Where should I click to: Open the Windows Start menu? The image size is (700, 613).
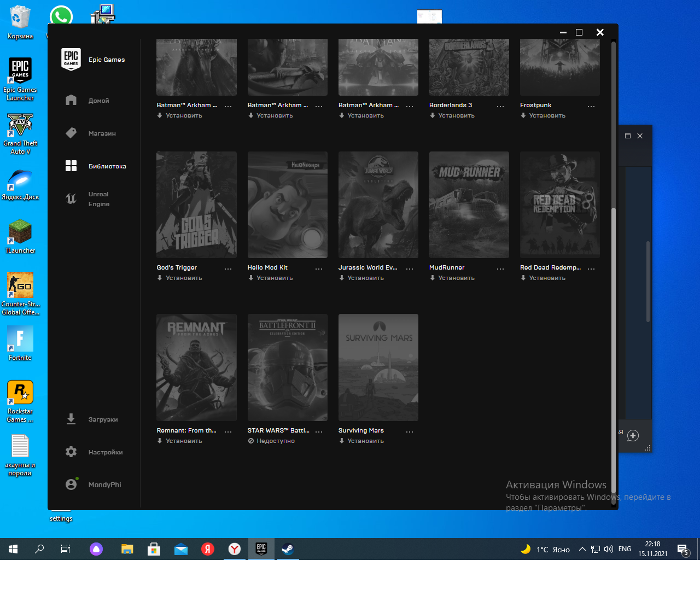coord(13,549)
